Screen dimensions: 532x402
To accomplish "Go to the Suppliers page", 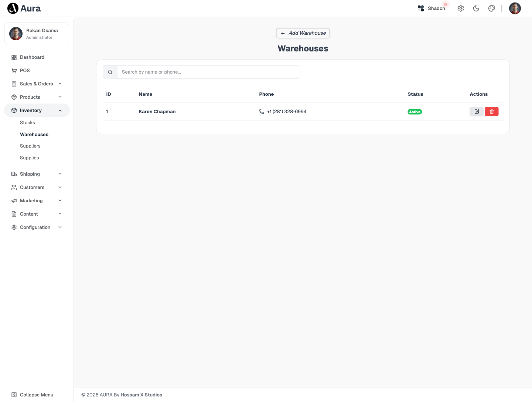I will coord(30,146).
